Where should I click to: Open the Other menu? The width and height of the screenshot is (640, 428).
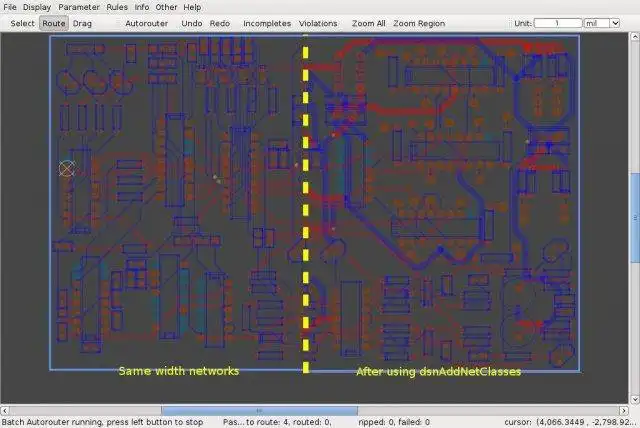[166, 7]
